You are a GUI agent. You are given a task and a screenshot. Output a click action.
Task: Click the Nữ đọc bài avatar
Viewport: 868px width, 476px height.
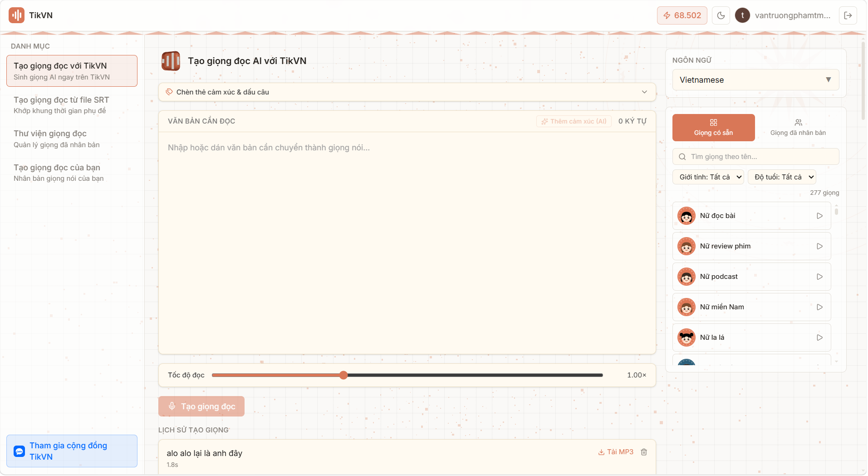pos(687,216)
